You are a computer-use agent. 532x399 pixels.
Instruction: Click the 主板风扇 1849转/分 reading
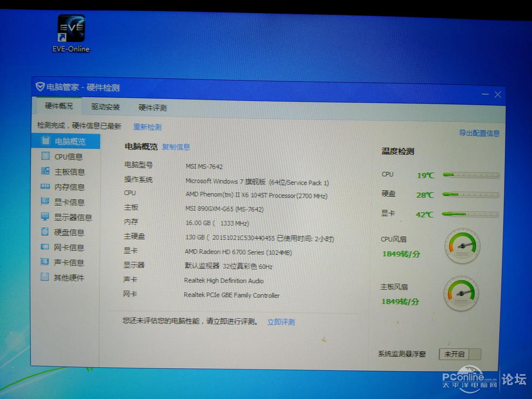(x=400, y=301)
